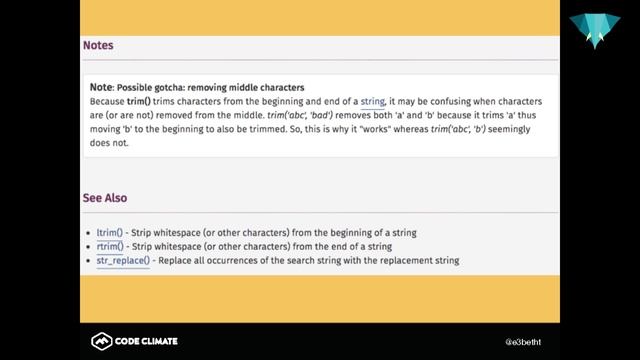Click the CODE CLIMATE wordmark text
The height and width of the screenshot is (360, 640).
pyautogui.click(x=146, y=341)
